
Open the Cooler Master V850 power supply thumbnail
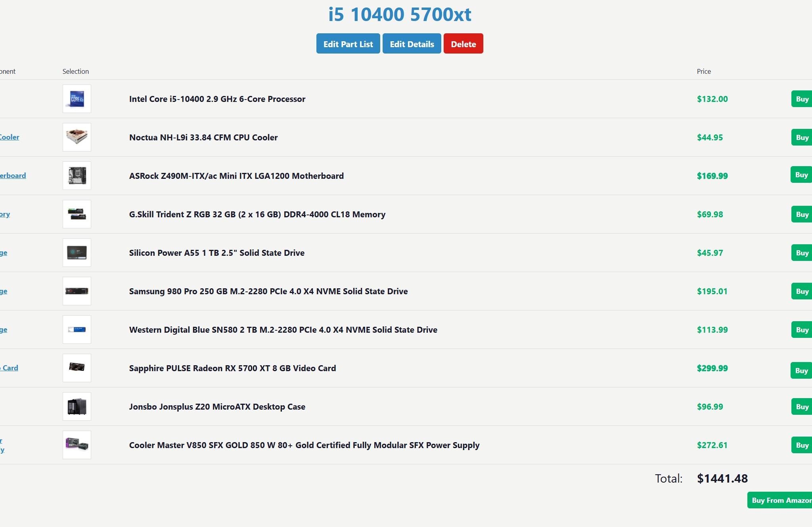[x=77, y=445]
